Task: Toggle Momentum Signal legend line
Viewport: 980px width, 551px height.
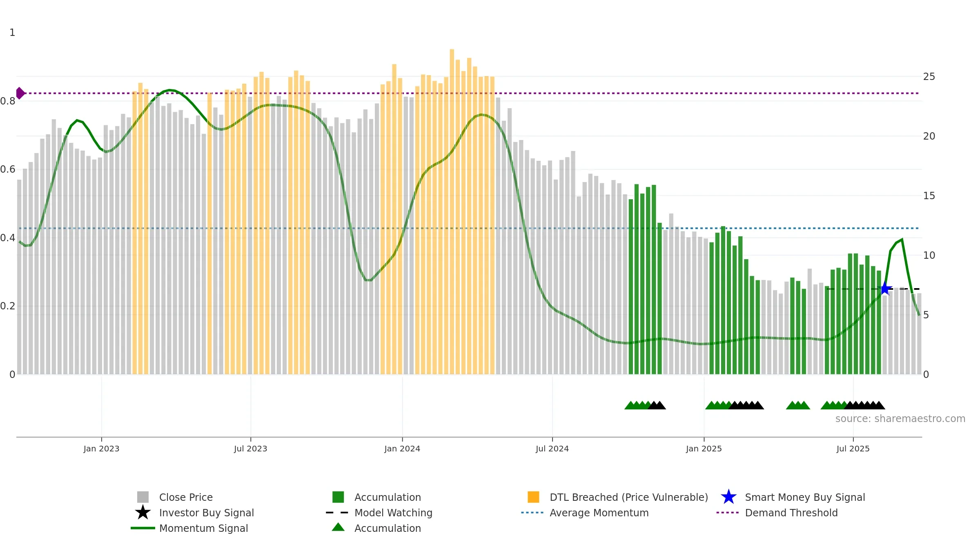Action: (x=143, y=528)
